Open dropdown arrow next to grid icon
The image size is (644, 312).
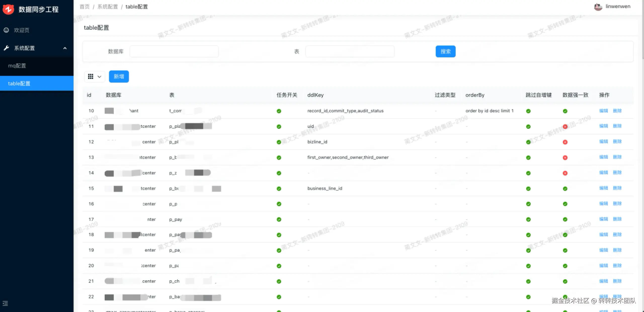pos(99,77)
